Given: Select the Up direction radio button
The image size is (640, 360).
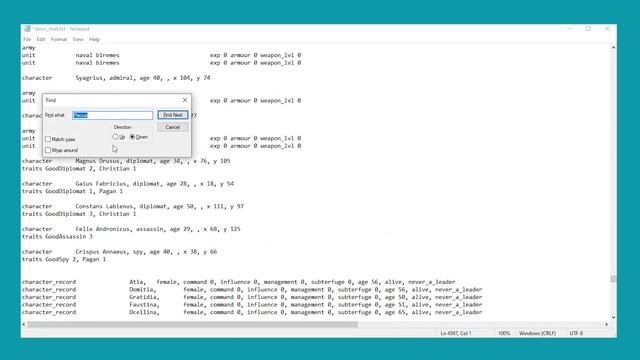Looking at the screenshot, I should click(x=116, y=137).
